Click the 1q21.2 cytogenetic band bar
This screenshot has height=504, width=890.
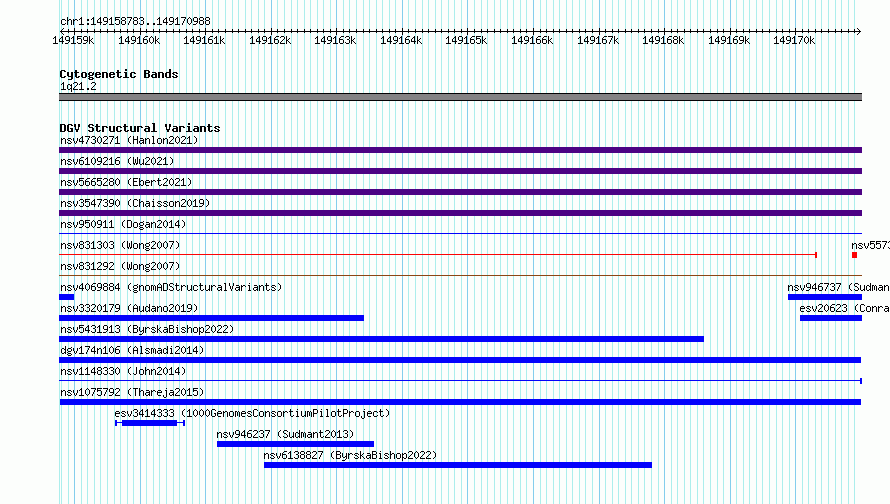click(x=460, y=97)
